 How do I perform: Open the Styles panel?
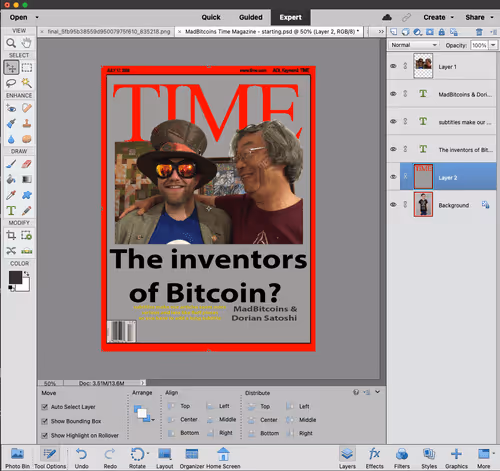point(429,458)
